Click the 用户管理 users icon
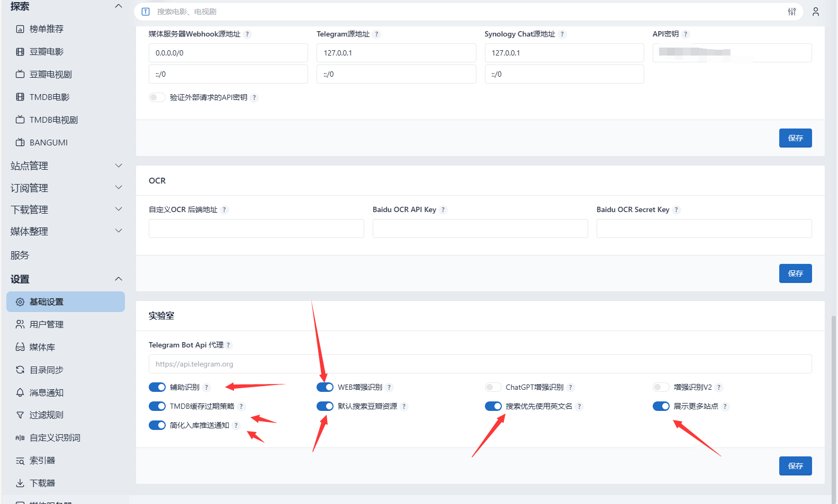This screenshot has width=838, height=504. 20,324
